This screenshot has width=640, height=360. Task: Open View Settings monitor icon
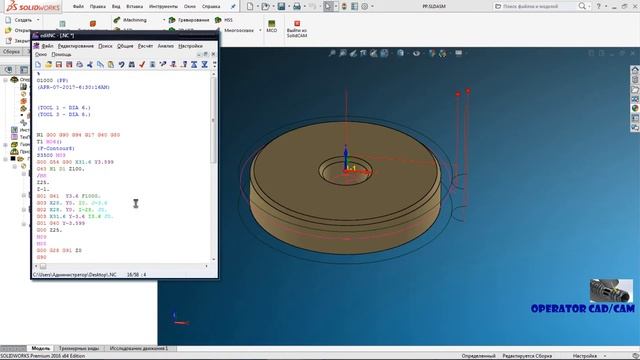(x=458, y=53)
